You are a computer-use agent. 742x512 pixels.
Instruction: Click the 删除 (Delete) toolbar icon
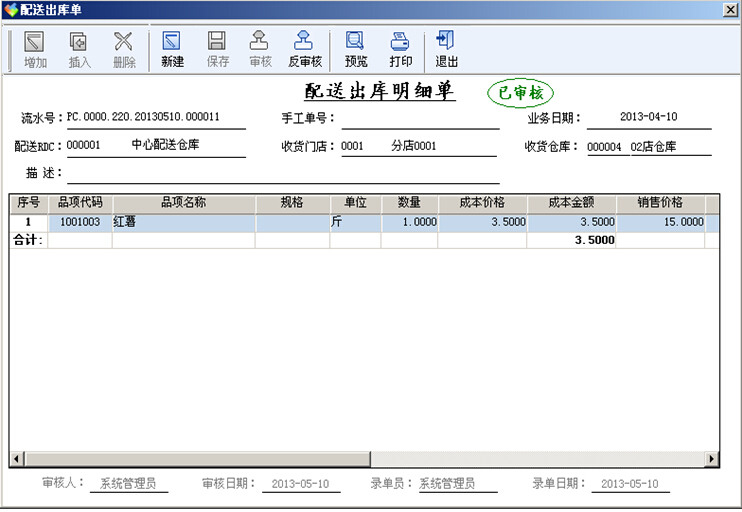click(124, 49)
